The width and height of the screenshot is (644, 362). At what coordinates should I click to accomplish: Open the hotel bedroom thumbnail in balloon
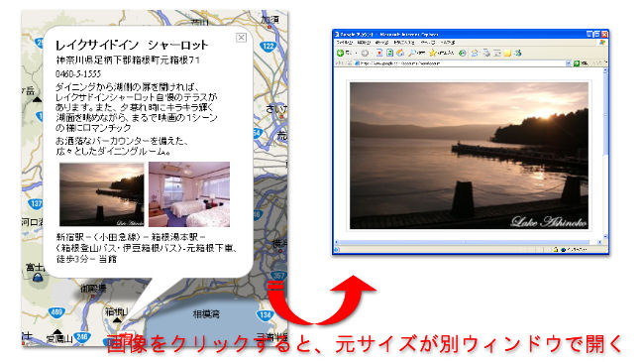click(189, 194)
